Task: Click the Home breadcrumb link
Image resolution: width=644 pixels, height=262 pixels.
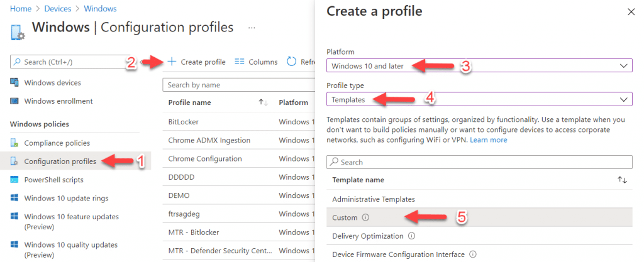Action: [21, 8]
